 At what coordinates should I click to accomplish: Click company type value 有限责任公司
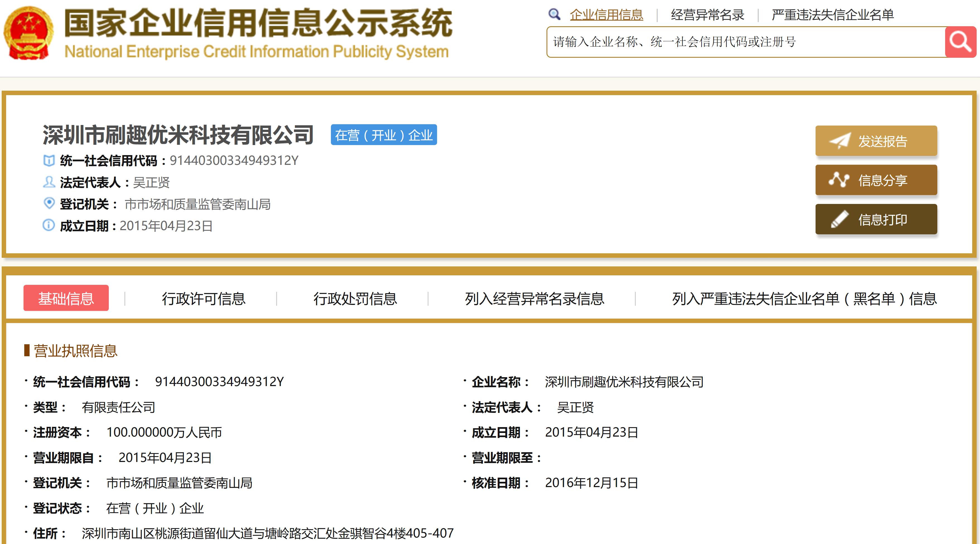point(118,407)
